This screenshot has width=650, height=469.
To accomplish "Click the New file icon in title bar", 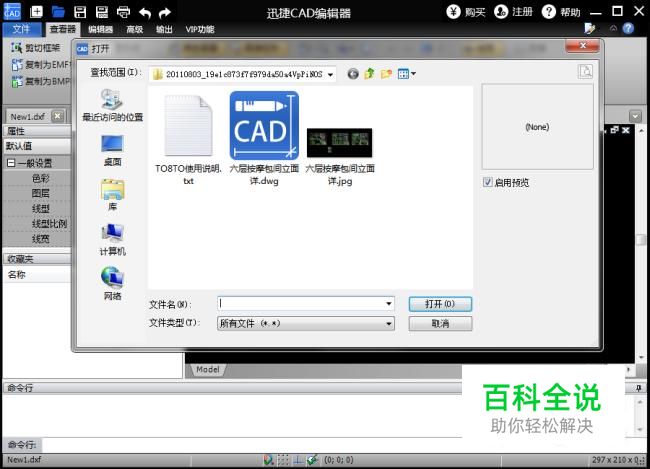I will click(36, 12).
